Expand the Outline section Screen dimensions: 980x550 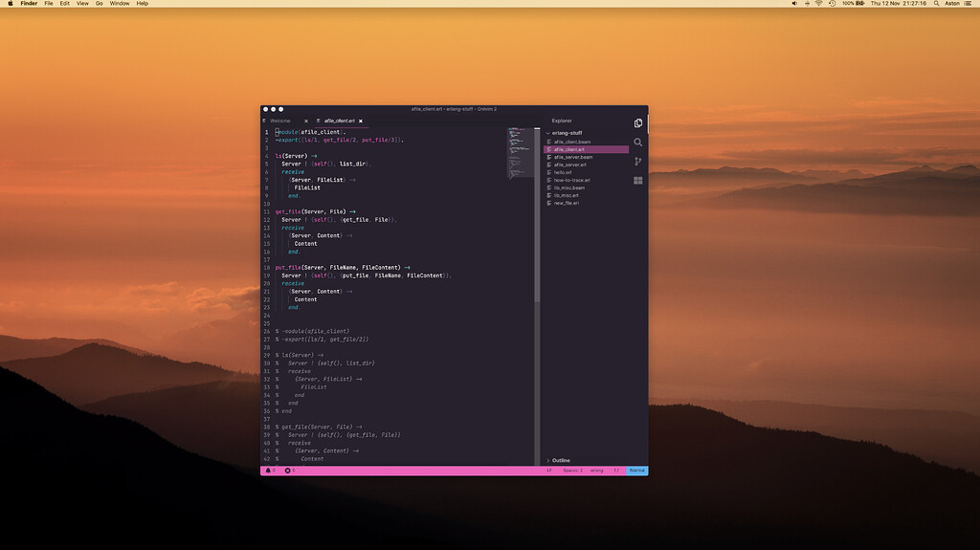[548, 461]
